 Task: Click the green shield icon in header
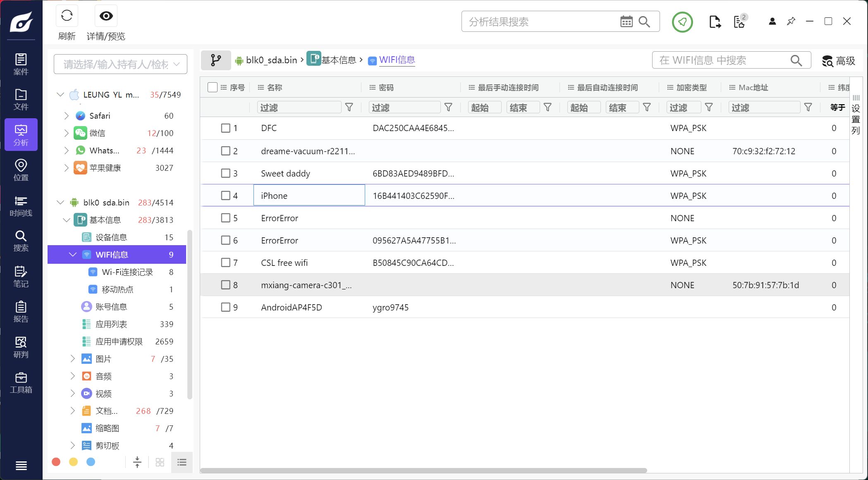[x=682, y=21]
